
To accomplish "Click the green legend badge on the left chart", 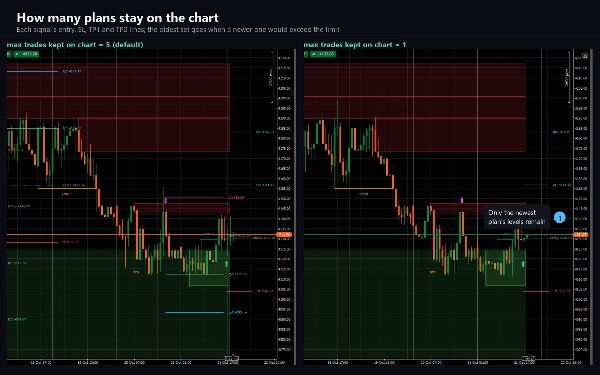I will (26, 54).
